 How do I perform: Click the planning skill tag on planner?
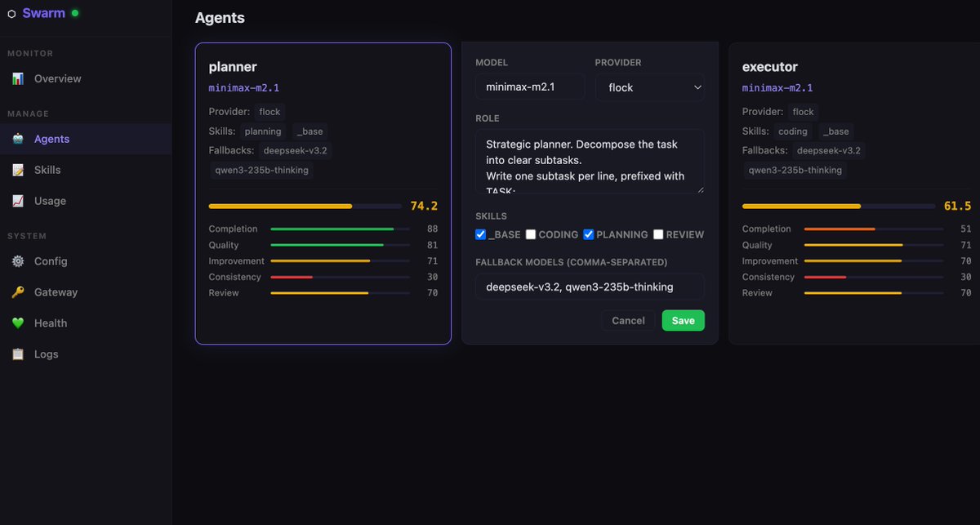[263, 131]
